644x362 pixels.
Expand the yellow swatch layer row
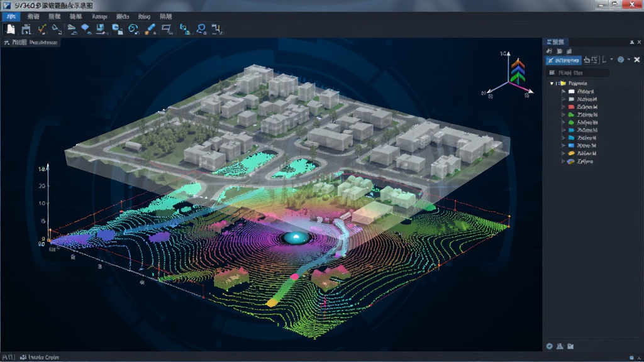(x=563, y=153)
